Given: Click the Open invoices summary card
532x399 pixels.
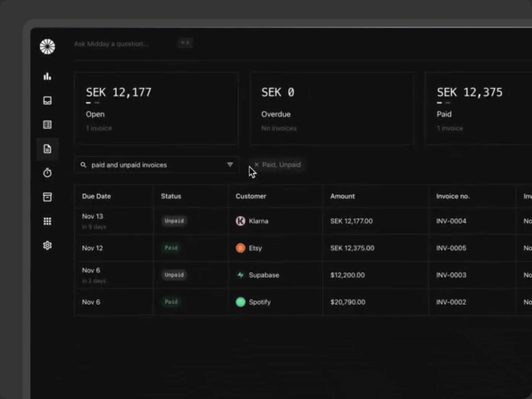Looking at the screenshot, I should (x=157, y=109).
